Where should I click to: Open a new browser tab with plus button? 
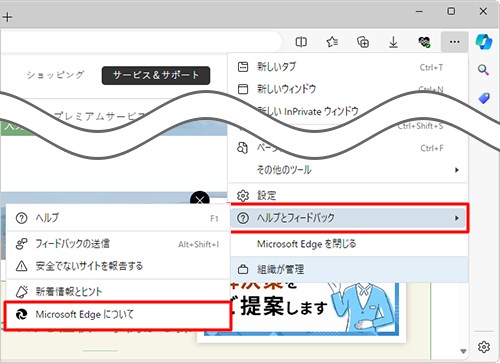click(x=7, y=17)
